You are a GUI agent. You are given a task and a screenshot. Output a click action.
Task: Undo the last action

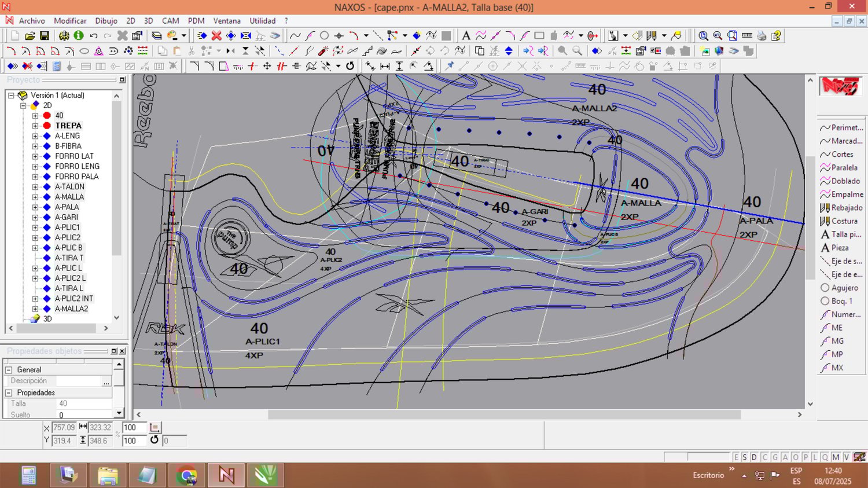[93, 36]
